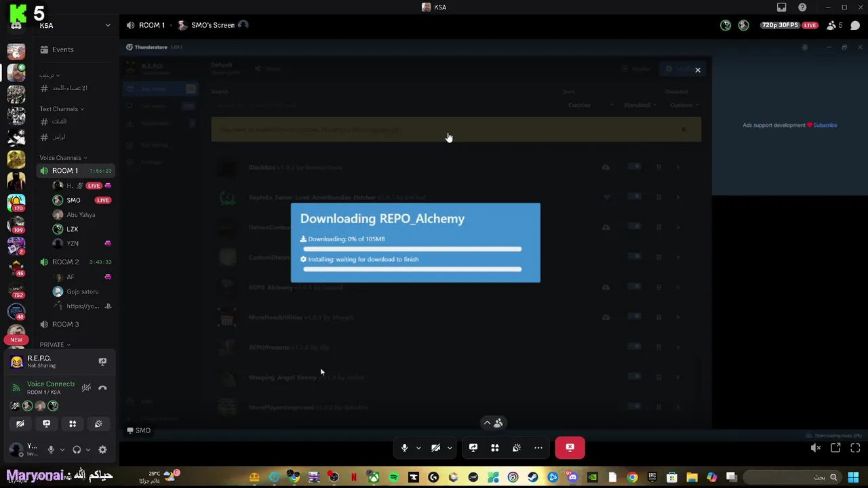Start an activity from the voice panel
This screenshot has height=488, width=868.
73,424
